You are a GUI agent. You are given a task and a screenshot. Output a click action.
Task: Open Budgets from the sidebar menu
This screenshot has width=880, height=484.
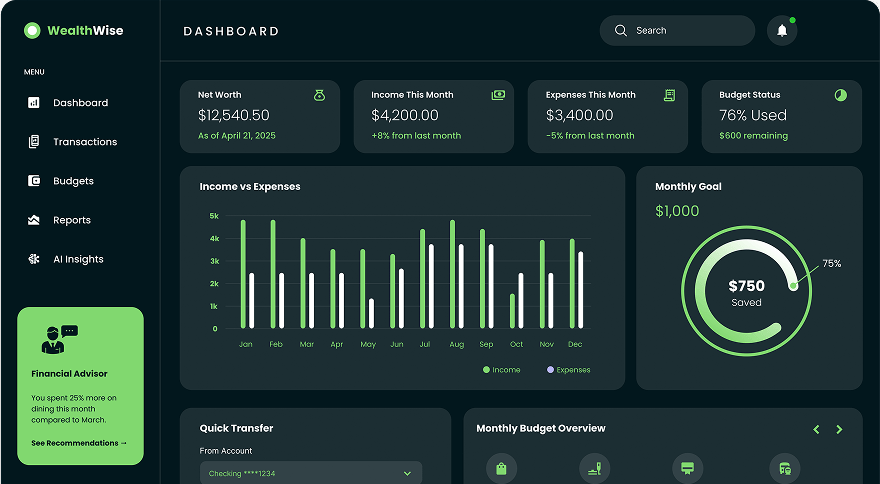[x=73, y=181]
